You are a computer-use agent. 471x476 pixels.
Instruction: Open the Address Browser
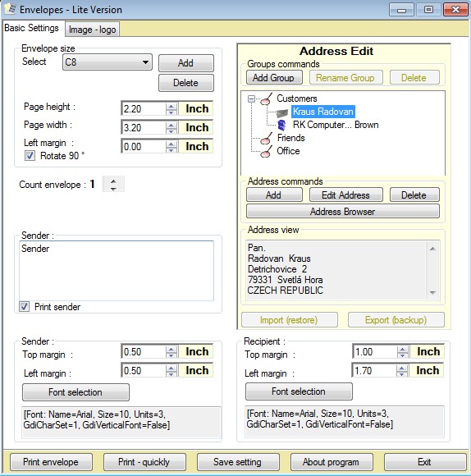(343, 211)
